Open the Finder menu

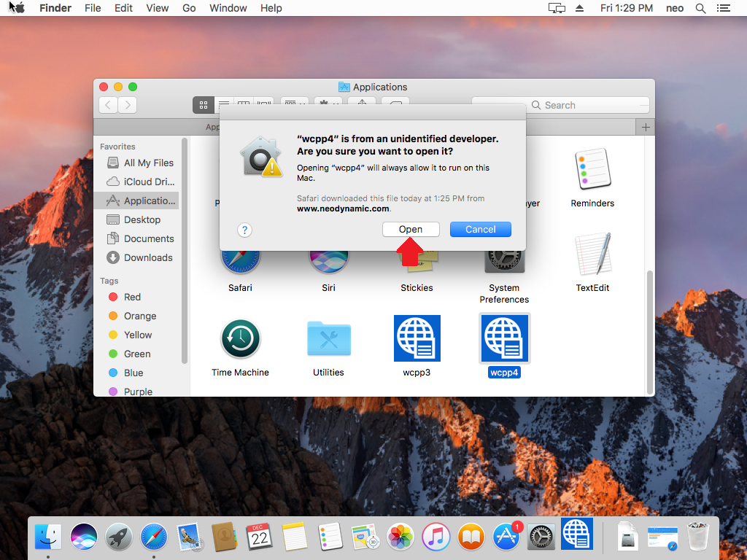tap(55, 8)
